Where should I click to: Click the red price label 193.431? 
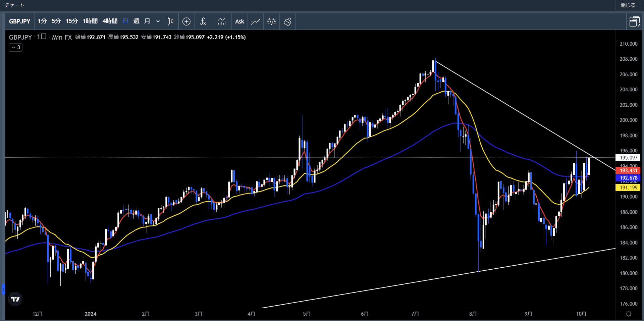coord(628,171)
